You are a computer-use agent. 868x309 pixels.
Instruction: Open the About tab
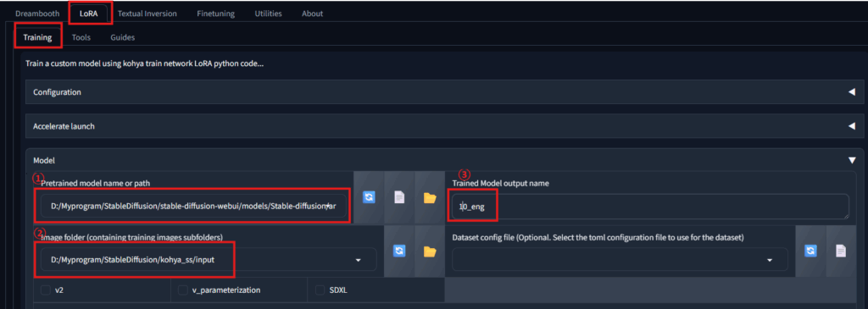coord(312,14)
